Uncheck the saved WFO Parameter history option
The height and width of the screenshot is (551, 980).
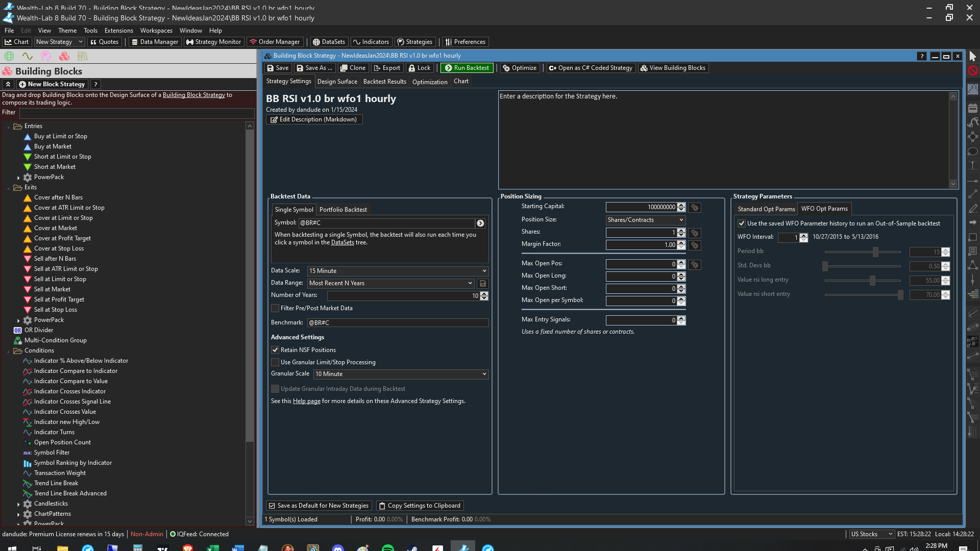pyautogui.click(x=741, y=223)
